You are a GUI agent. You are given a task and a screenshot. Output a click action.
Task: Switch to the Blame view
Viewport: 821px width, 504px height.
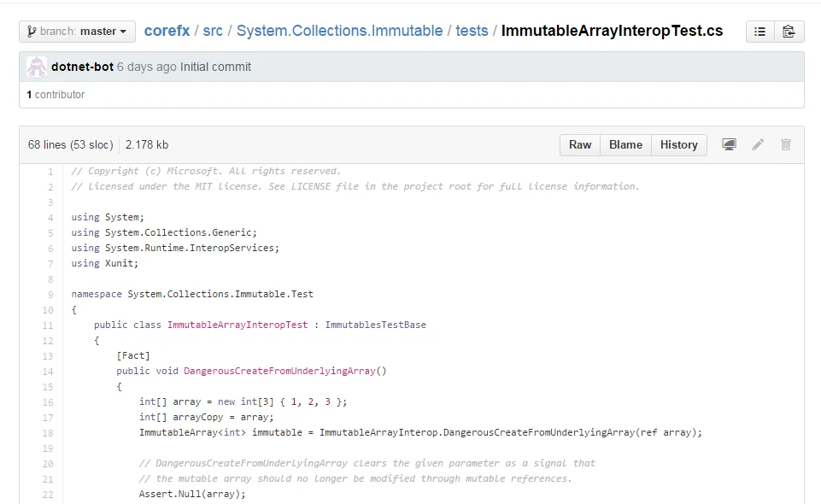625,144
